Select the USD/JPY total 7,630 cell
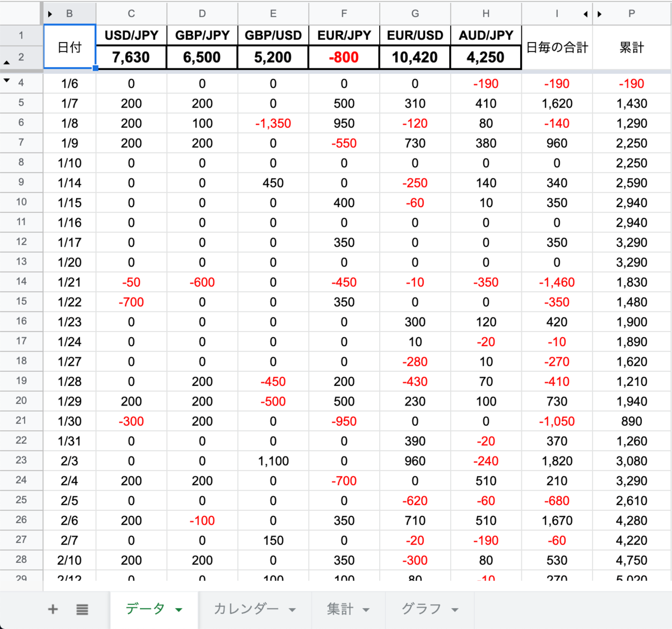 (131, 57)
